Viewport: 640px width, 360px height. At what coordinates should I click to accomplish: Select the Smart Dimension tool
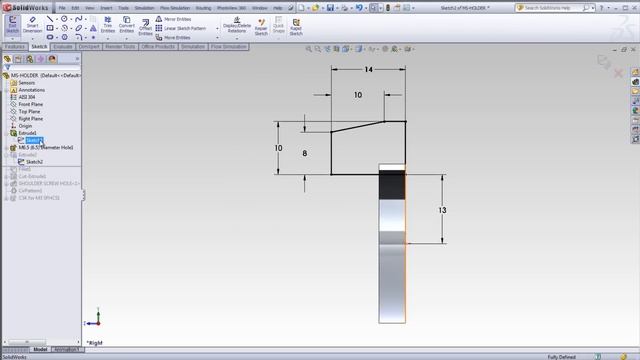coord(32,24)
